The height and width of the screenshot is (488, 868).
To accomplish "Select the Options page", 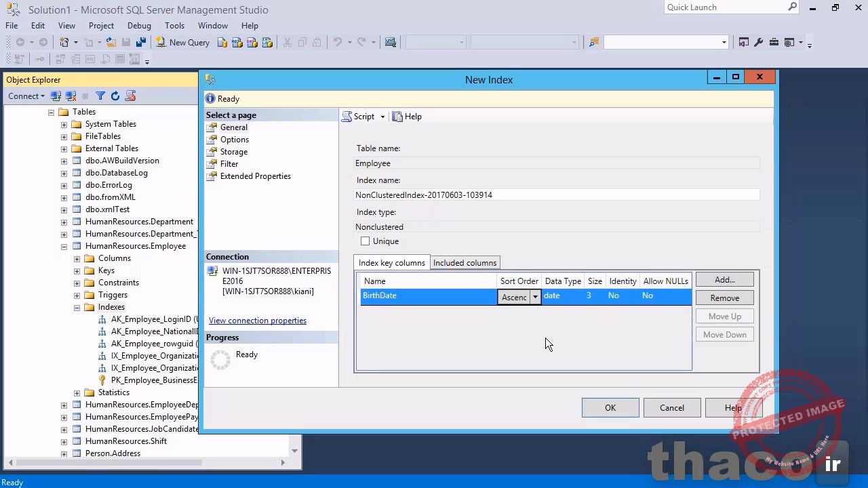I will click(234, 140).
